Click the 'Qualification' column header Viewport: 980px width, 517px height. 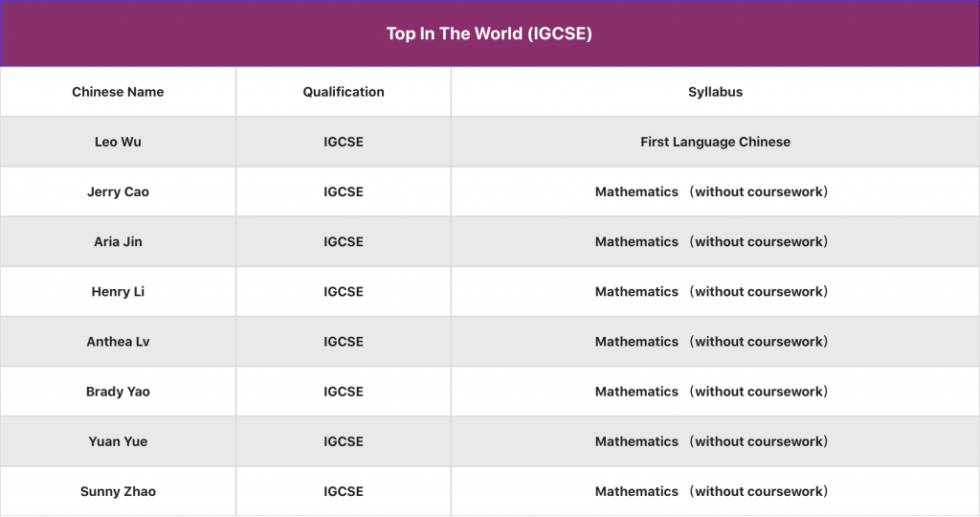click(344, 92)
